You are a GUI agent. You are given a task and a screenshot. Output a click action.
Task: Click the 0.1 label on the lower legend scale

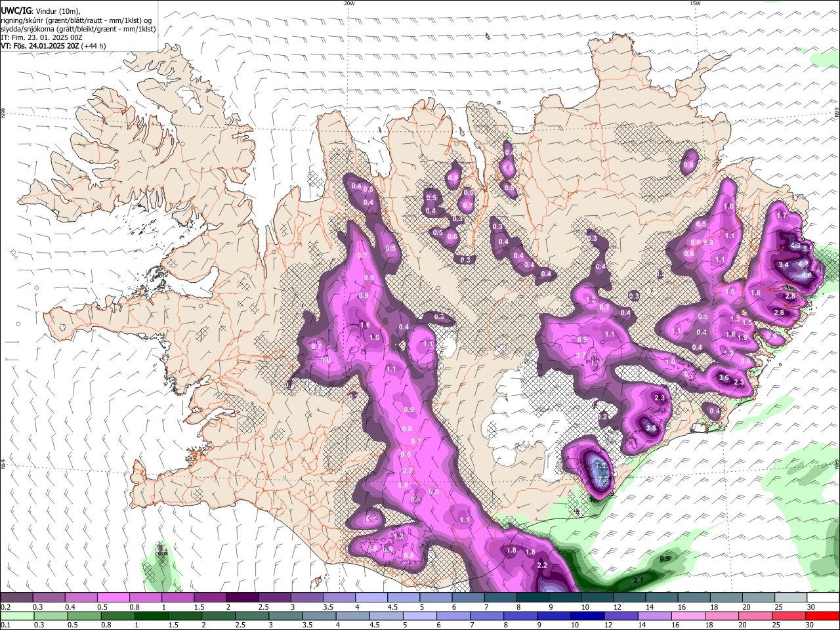[x=5, y=625]
